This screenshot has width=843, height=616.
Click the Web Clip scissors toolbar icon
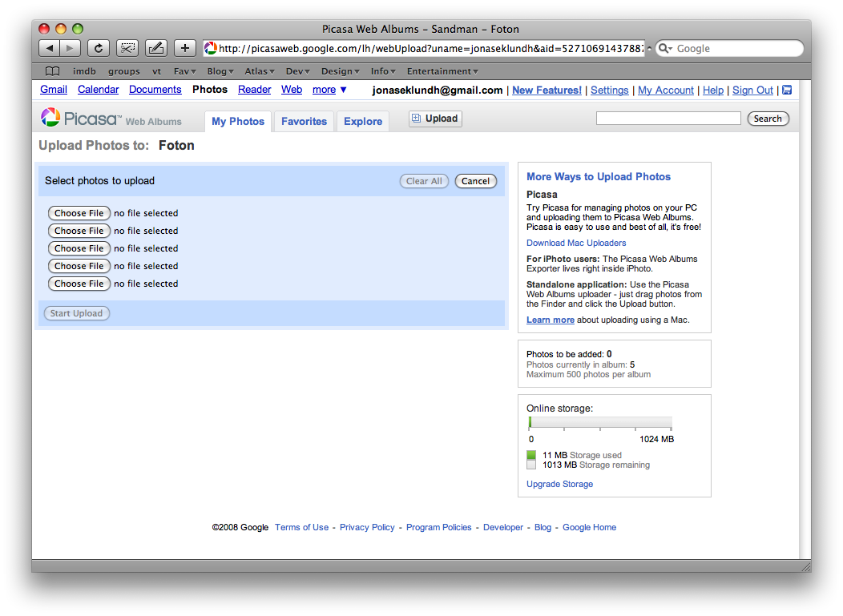tap(127, 48)
